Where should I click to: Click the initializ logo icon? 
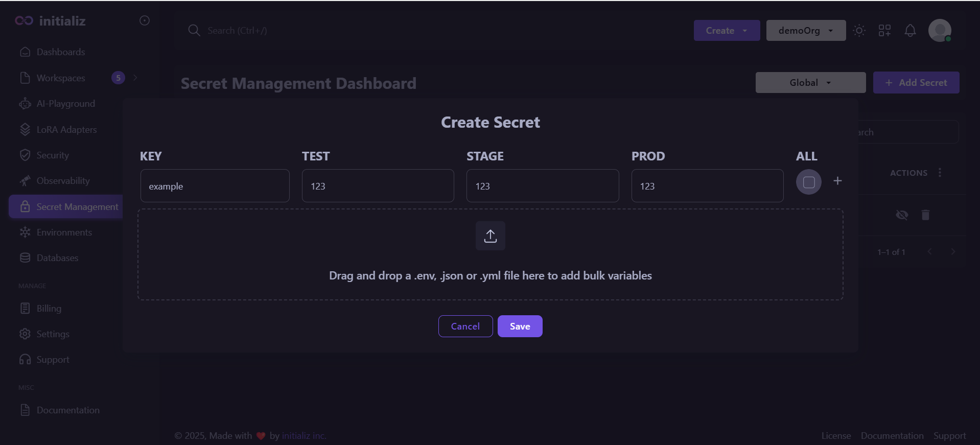click(24, 20)
